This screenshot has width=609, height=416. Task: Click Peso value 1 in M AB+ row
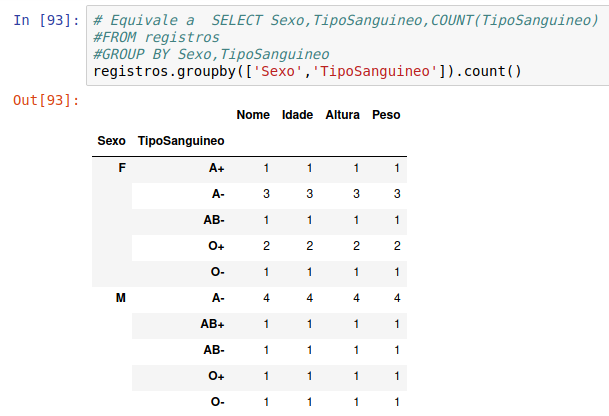pyautogui.click(x=397, y=324)
